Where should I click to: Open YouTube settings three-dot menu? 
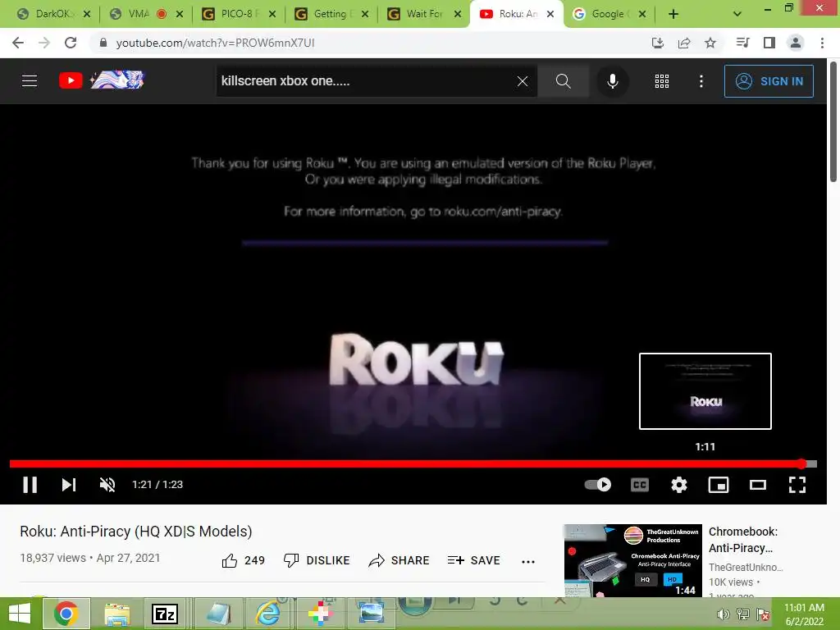click(701, 81)
